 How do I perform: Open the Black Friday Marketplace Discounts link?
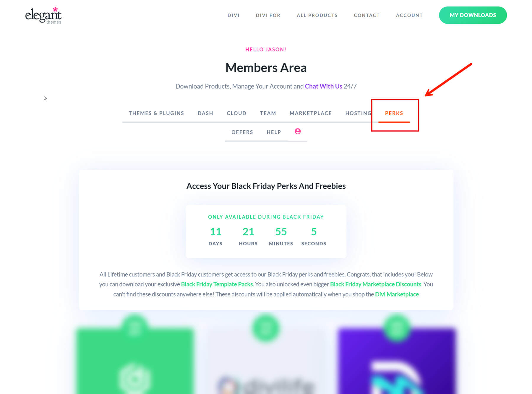[375, 284]
